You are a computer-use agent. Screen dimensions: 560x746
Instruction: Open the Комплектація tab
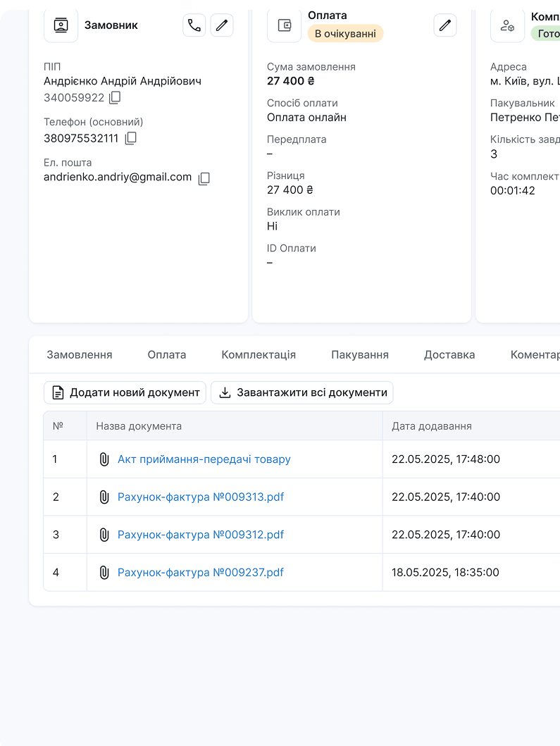pyautogui.click(x=259, y=354)
